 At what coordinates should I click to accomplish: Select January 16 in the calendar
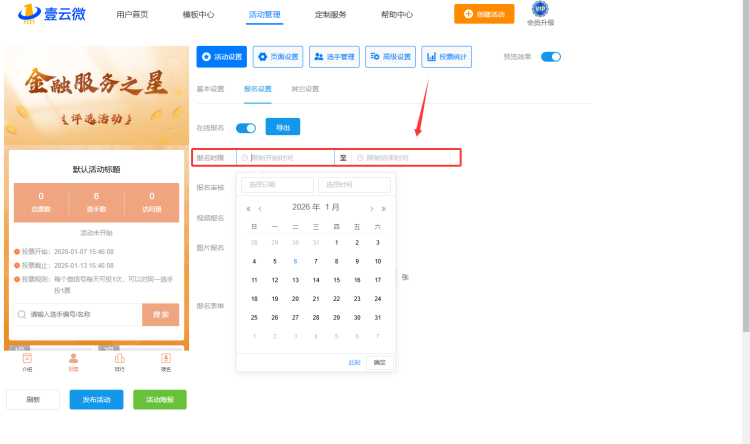click(x=357, y=280)
